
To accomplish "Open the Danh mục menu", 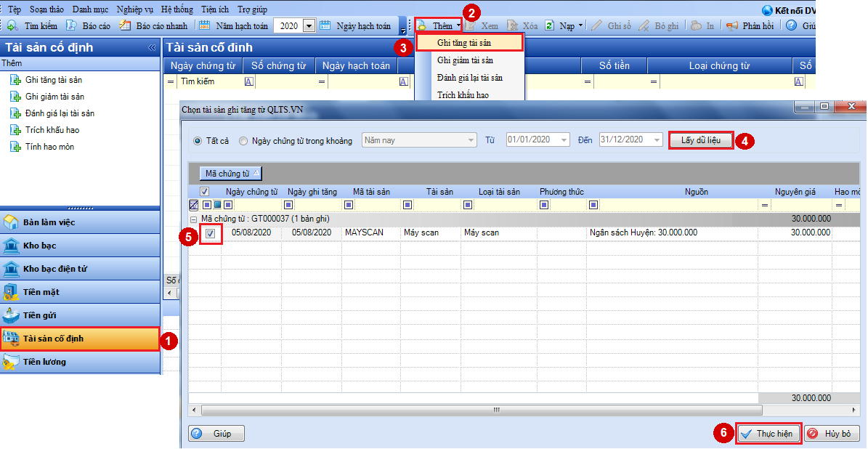I will click(x=91, y=9).
